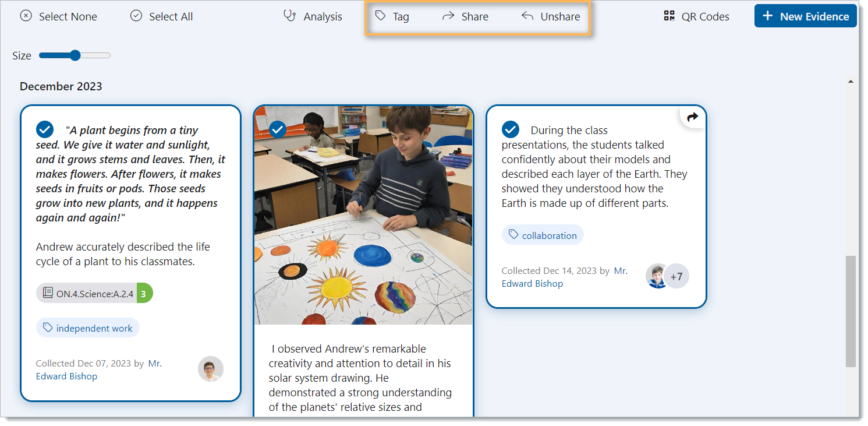This screenshot has width=868, height=426.
Task: Click the shared arrow icon on presentations card
Action: 692,117
